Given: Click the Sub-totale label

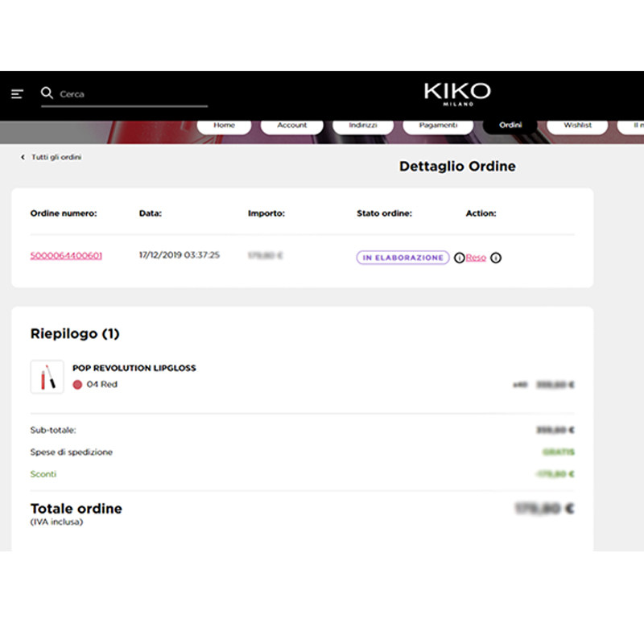Looking at the screenshot, I should pos(53,430).
